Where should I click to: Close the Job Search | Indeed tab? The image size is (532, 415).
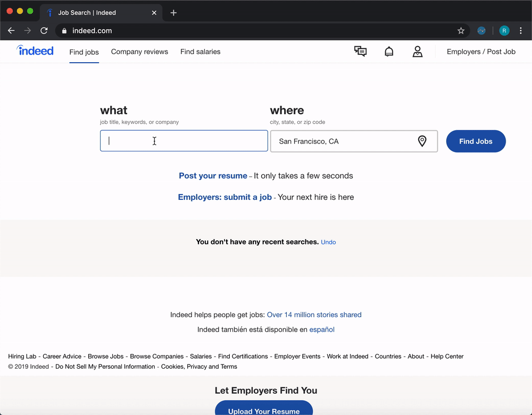click(x=154, y=13)
